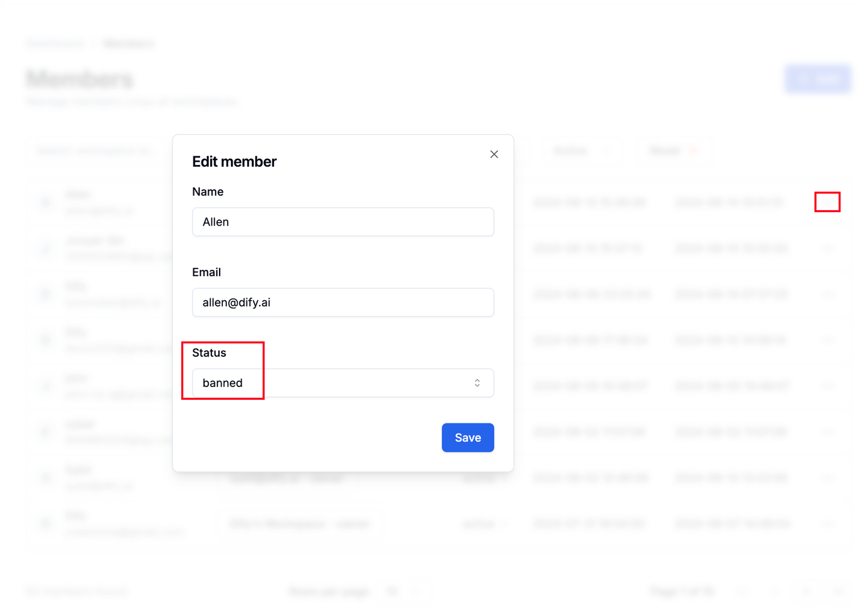862x616 pixels.
Task: Open the Dashboard breadcrumb link
Action: 56,44
